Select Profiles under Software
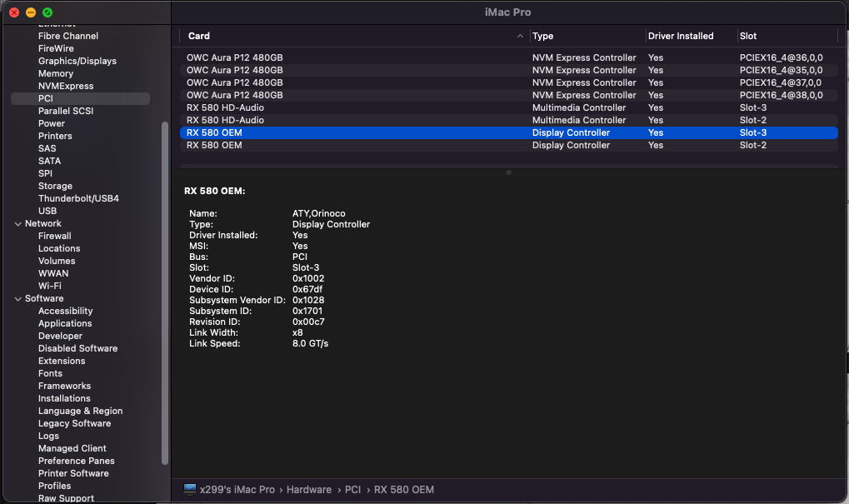Viewport: 849px width, 504px height. pos(55,486)
